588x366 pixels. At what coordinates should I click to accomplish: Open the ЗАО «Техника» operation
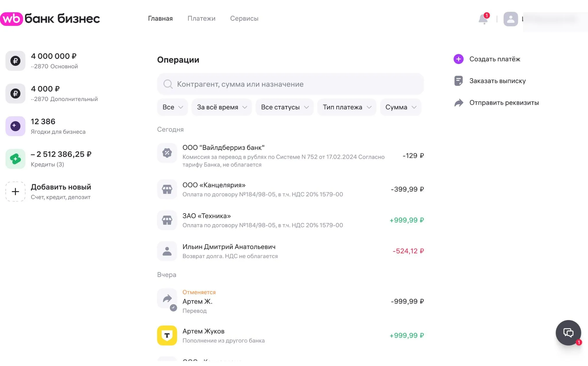click(x=291, y=220)
